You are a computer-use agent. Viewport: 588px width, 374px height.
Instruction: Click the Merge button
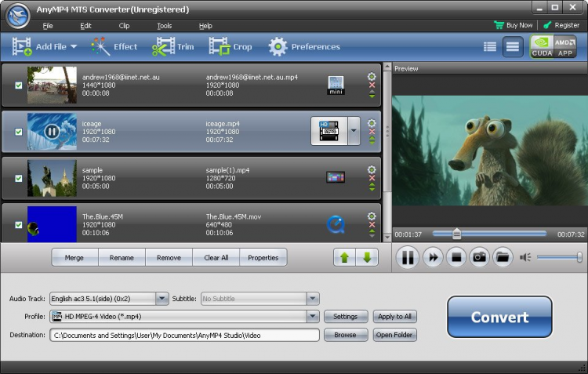(74, 258)
